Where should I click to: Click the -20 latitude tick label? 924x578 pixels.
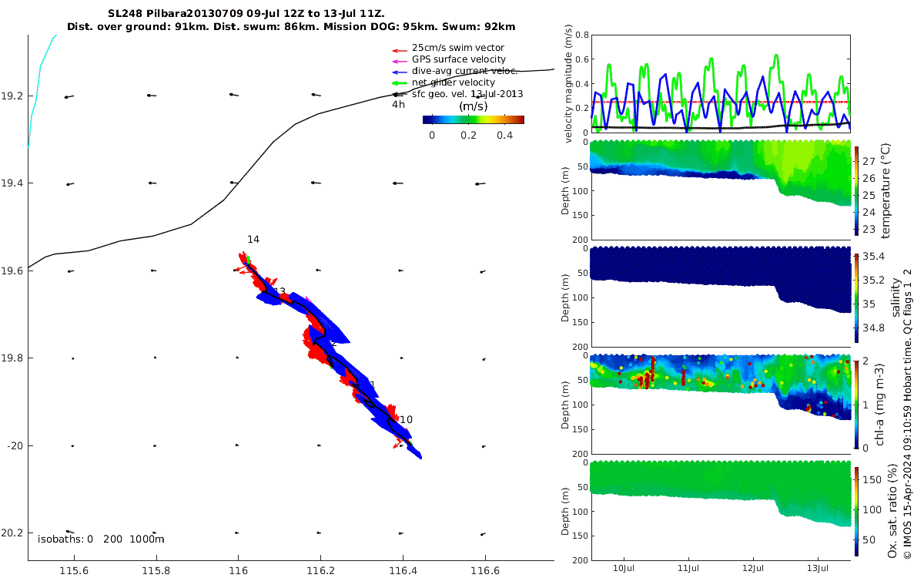point(15,445)
